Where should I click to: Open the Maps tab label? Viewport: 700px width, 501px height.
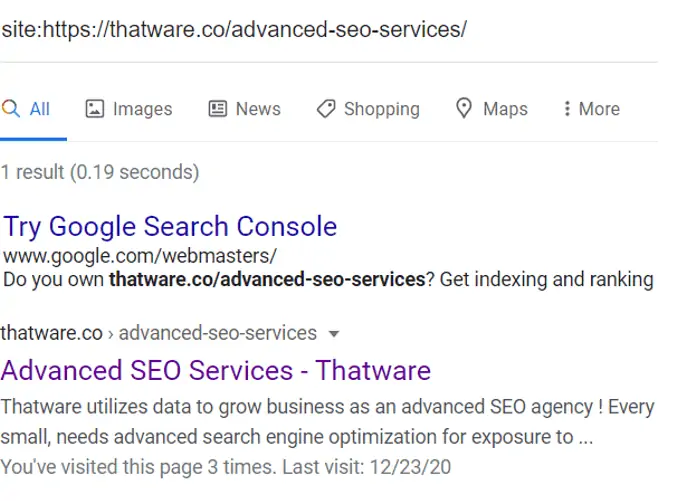505,109
